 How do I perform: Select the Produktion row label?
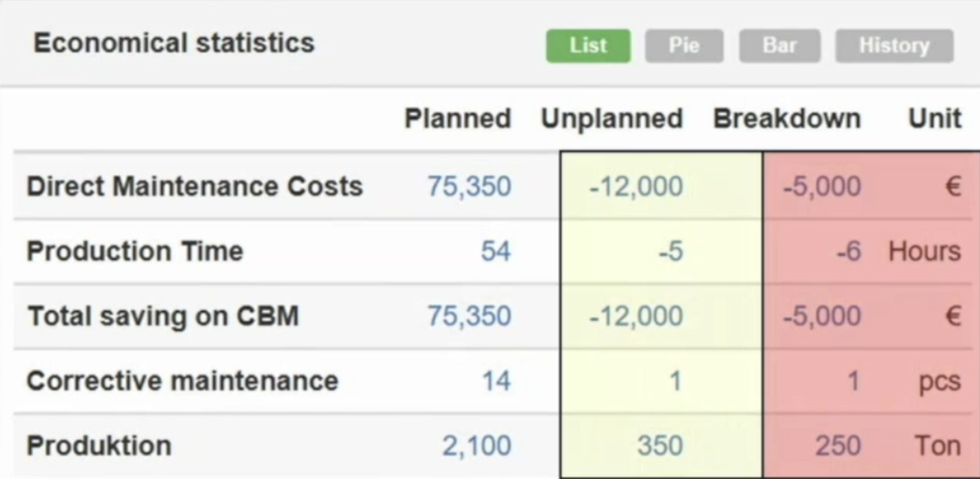pos(99,445)
